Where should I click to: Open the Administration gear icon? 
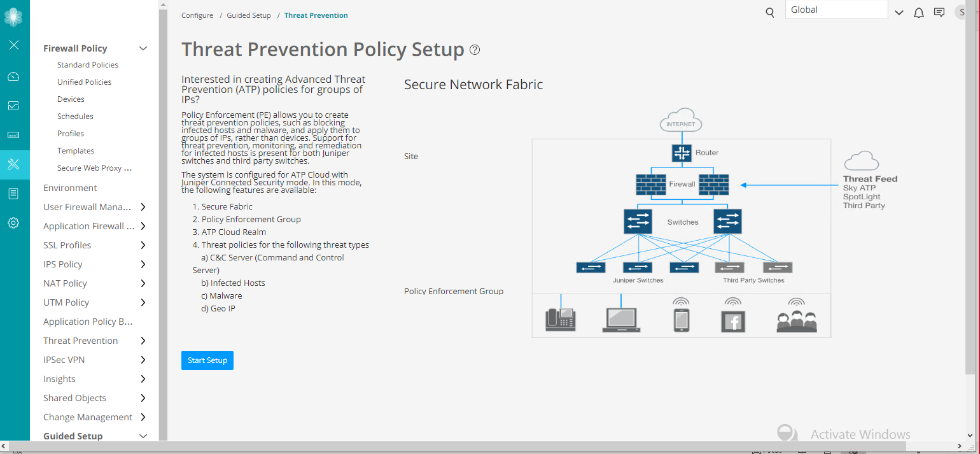click(x=14, y=222)
